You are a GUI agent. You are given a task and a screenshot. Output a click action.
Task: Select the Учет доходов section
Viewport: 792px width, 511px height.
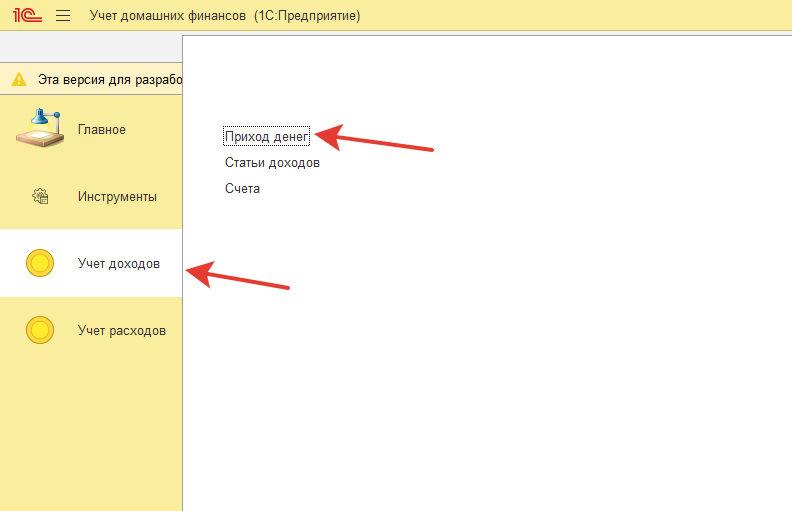91,263
